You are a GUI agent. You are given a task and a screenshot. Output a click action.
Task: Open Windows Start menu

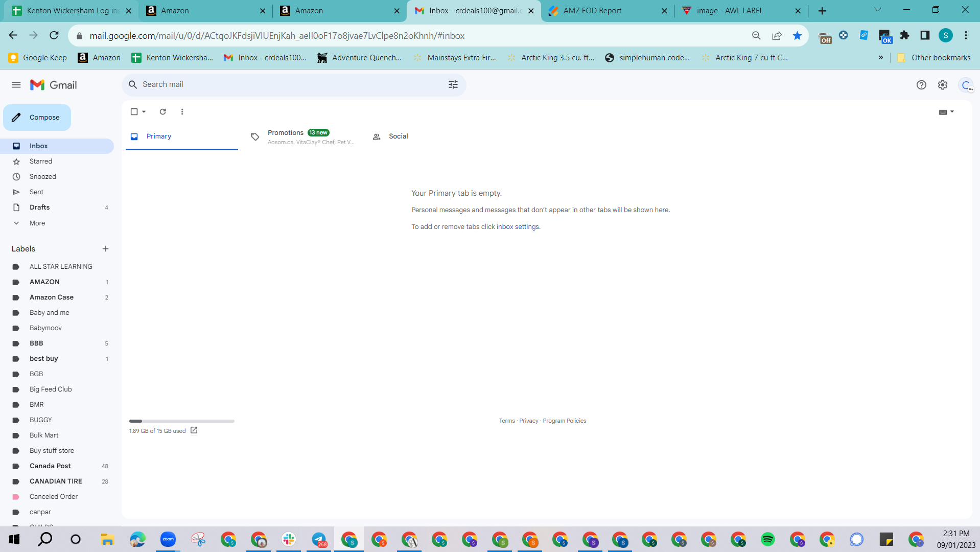(14, 539)
